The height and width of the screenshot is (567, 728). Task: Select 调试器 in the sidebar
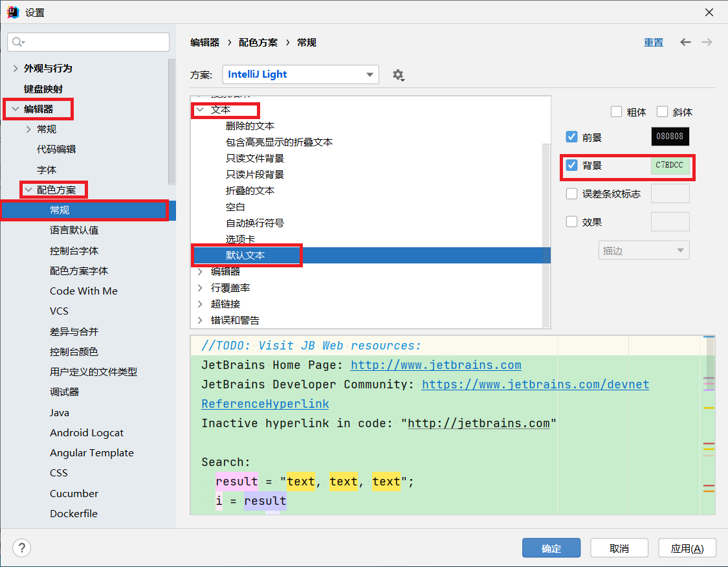point(64,392)
